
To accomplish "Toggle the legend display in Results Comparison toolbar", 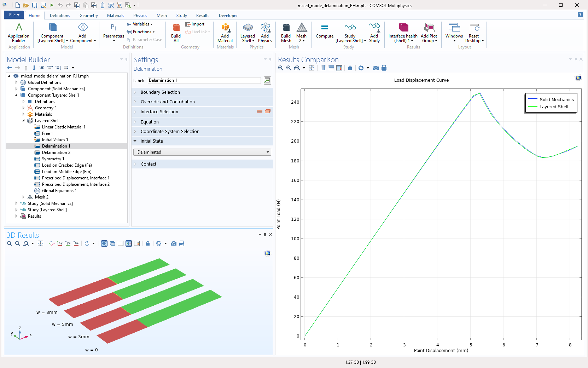I will [339, 68].
